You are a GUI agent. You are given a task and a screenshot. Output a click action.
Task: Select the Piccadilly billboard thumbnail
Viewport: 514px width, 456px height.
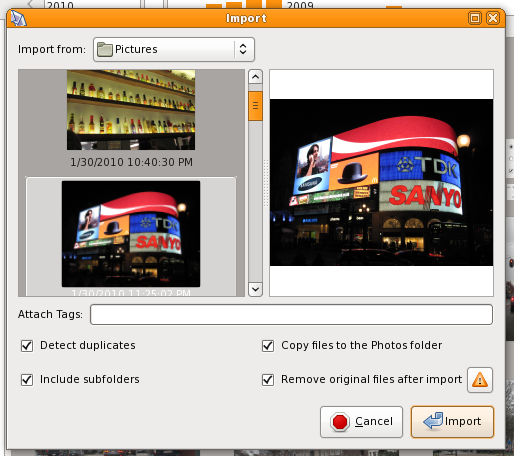[131, 234]
